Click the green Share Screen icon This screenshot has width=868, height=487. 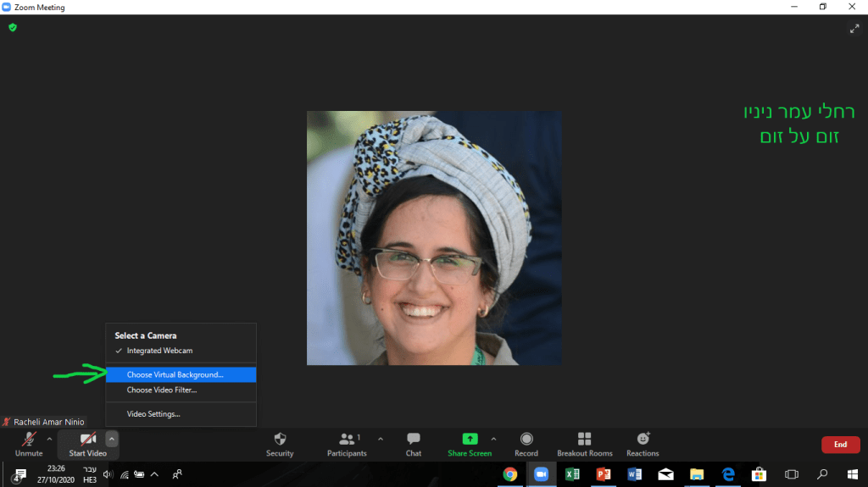click(x=470, y=439)
